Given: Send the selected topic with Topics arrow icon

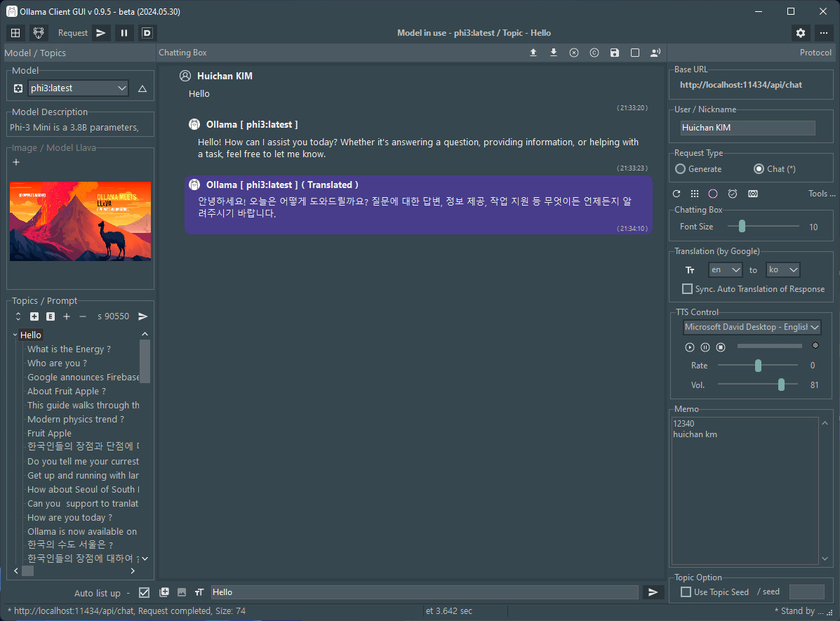Looking at the screenshot, I should (143, 316).
